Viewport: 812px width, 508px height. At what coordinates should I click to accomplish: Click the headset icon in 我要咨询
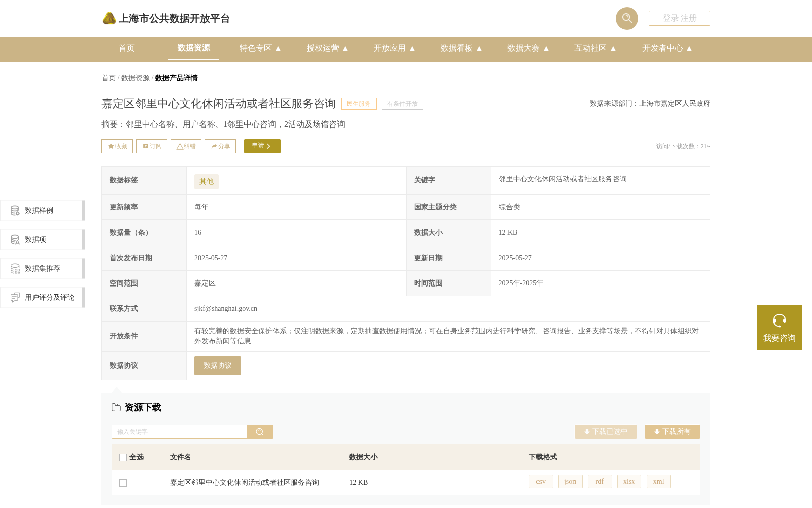coord(780,321)
